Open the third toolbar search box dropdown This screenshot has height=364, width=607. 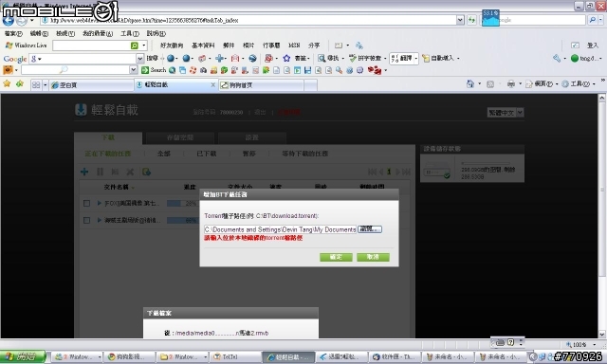134,70
